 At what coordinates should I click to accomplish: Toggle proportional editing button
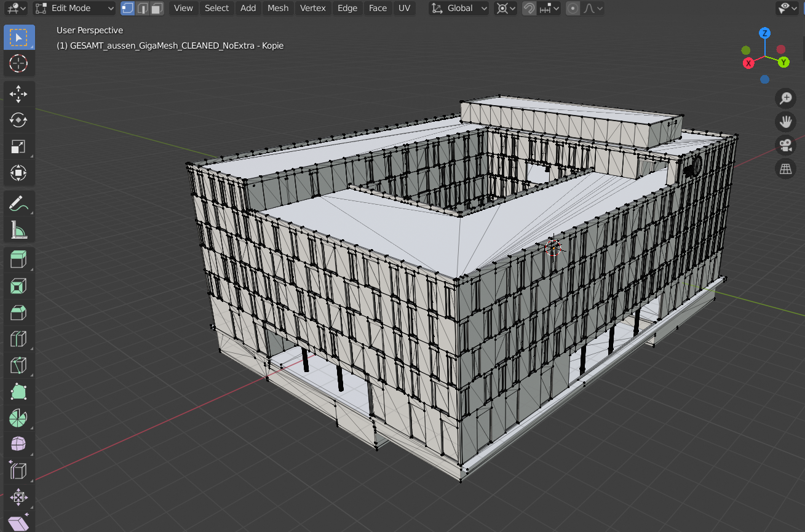(573, 8)
